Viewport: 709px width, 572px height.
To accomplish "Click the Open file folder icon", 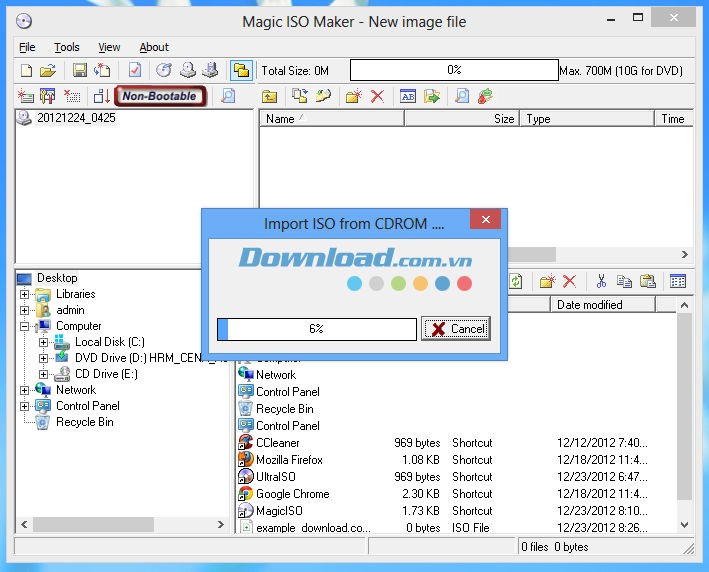I will [x=47, y=70].
